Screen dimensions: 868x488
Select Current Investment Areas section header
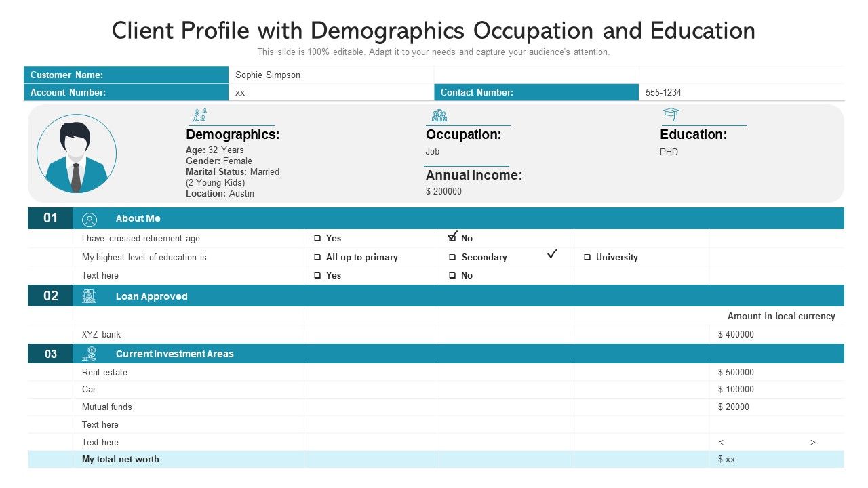pyautogui.click(x=458, y=353)
